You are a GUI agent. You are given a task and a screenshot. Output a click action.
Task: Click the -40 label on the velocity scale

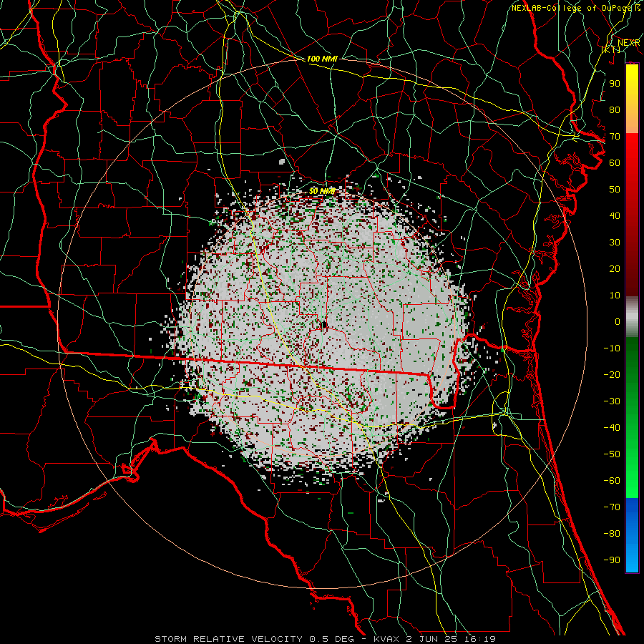pyautogui.click(x=612, y=428)
